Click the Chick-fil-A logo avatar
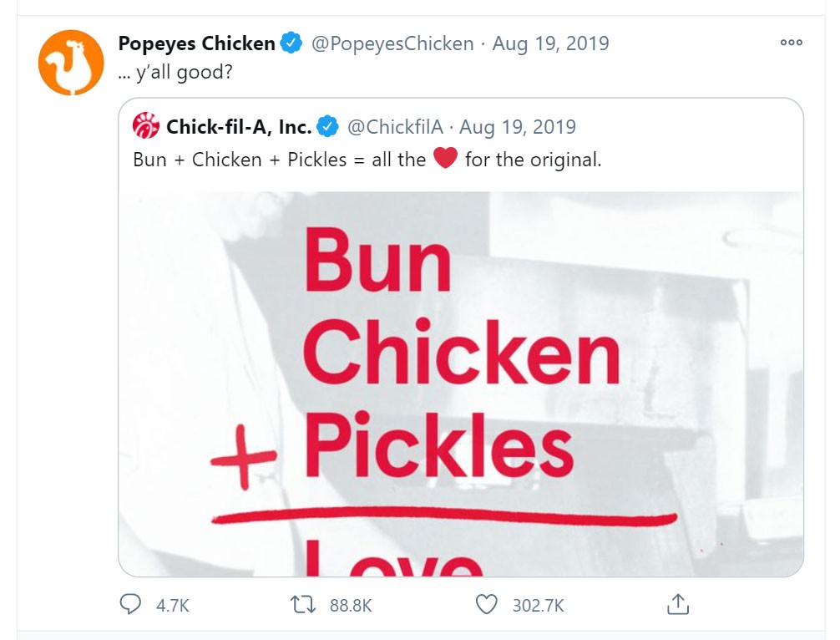This screenshot has width=840, height=640. (x=146, y=128)
